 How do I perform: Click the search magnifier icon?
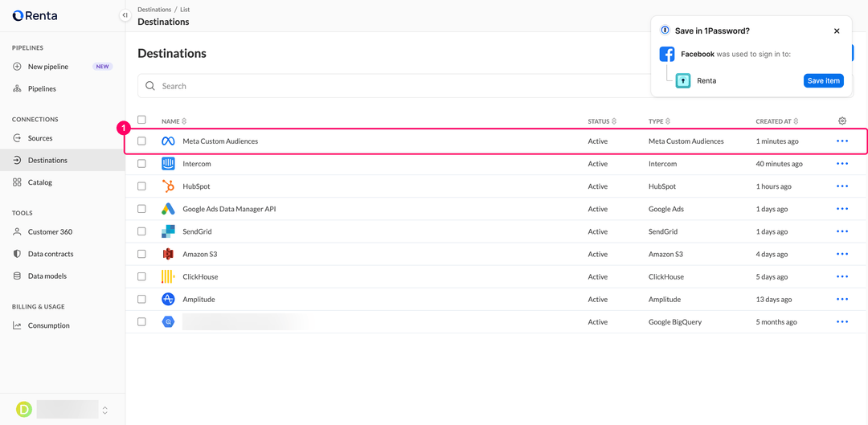pos(150,86)
